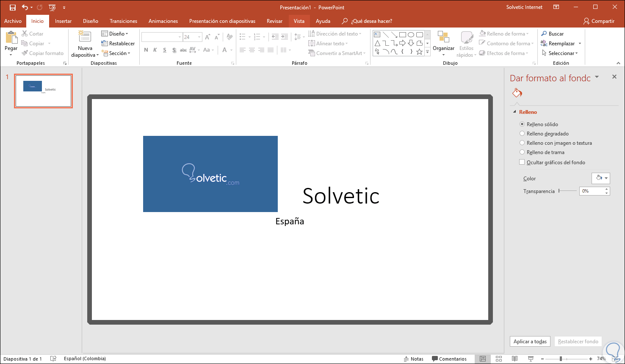Screen dimensions: 625x364
Task: Open the Color fill dropdown in the pane
Action: pos(600,178)
